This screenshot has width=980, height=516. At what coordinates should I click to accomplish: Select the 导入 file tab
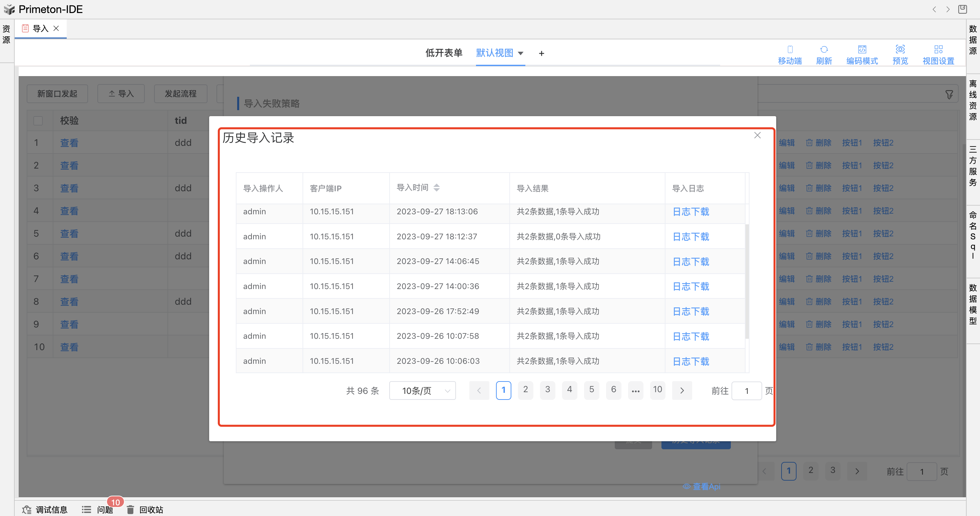tap(40, 29)
